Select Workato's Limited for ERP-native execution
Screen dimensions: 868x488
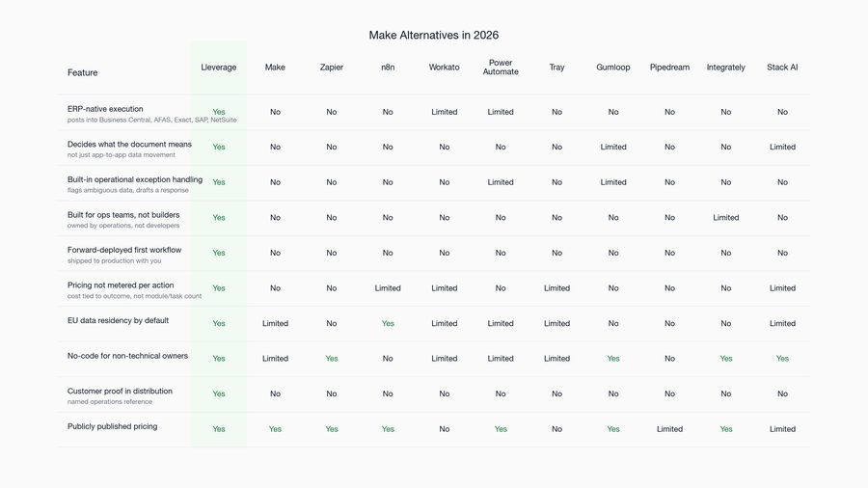point(444,112)
